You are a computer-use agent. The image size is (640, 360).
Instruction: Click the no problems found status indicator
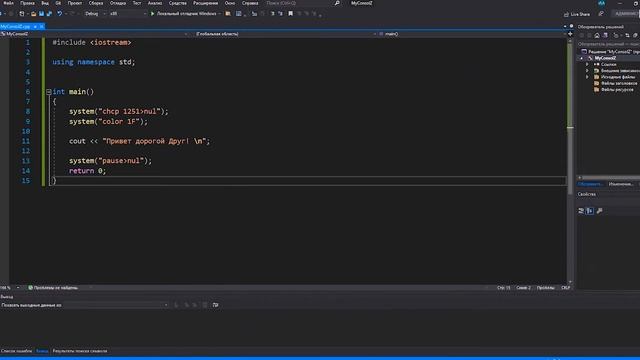tap(53, 288)
